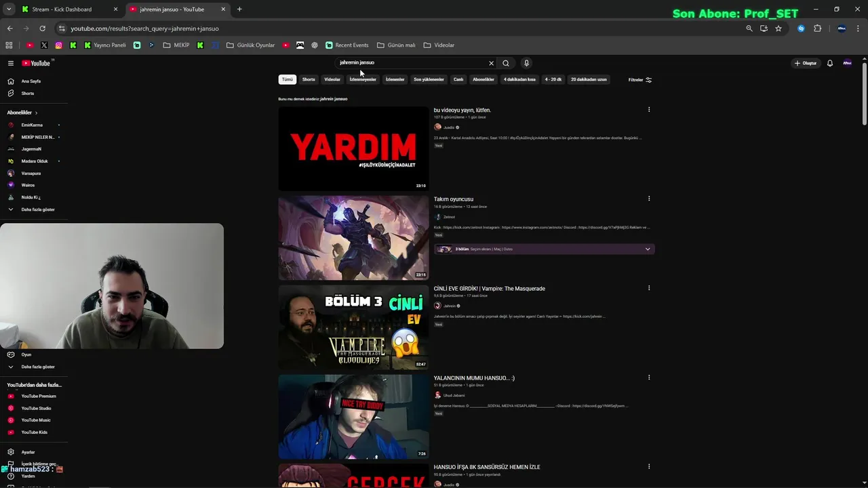
Task: Select the İzlenmeyenler filter chip
Action: tap(363, 79)
